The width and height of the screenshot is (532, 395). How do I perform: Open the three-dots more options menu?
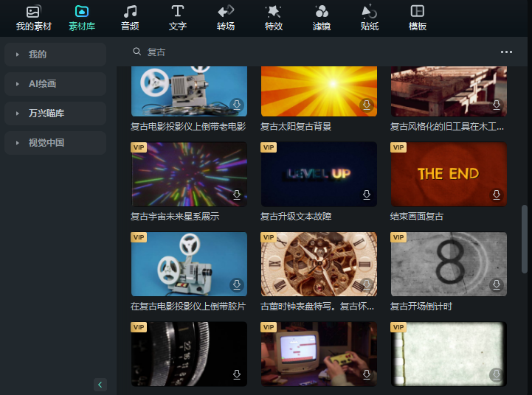tap(507, 52)
